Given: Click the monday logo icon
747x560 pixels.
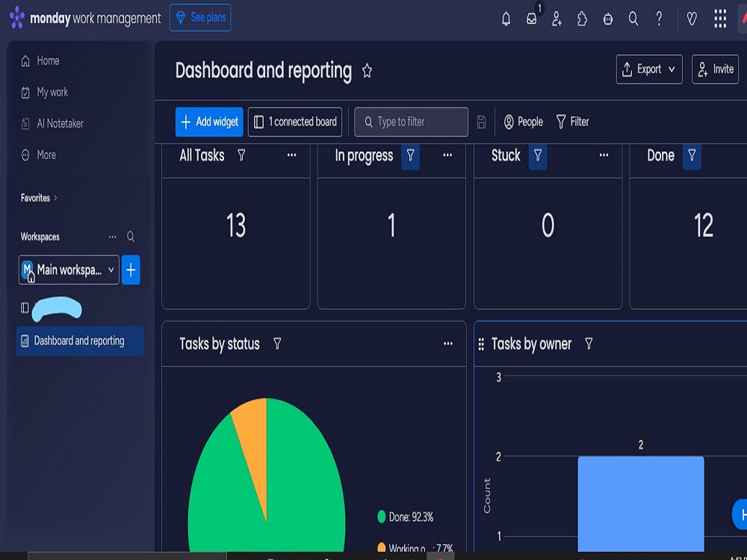Looking at the screenshot, I should click(17, 18).
